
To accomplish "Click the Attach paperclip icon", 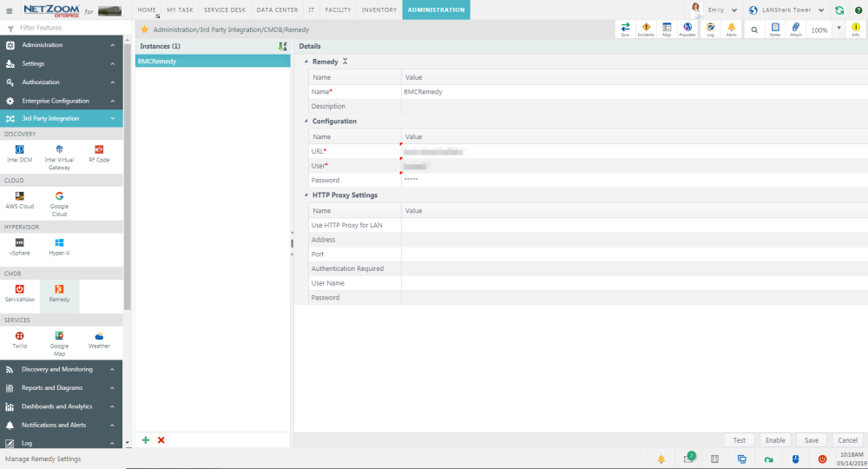I will (795, 30).
